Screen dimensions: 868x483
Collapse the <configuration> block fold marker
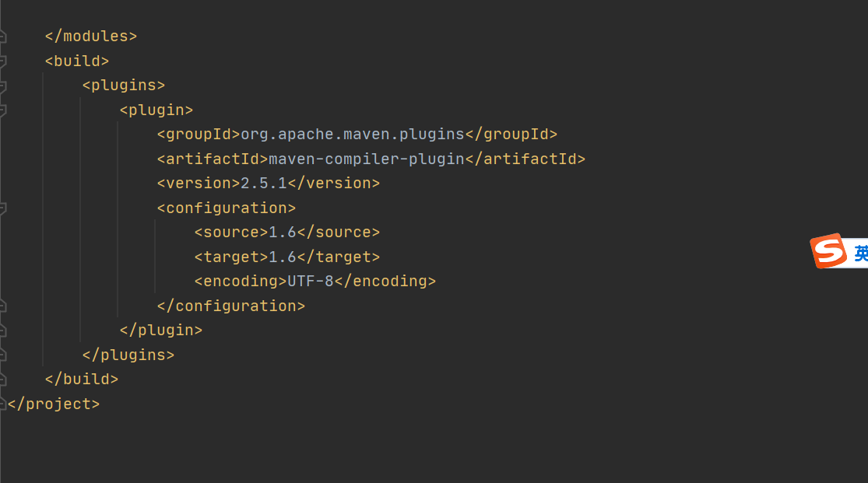(3, 208)
